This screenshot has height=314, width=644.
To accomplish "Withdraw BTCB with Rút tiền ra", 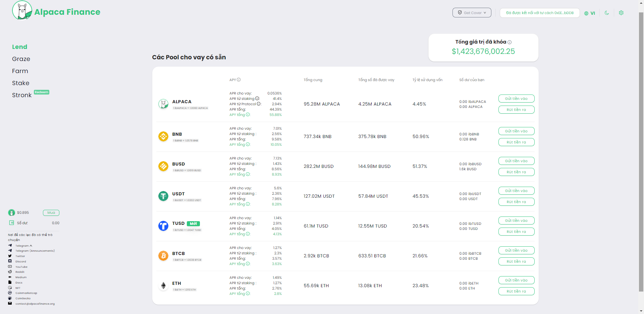I will (x=516, y=261).
